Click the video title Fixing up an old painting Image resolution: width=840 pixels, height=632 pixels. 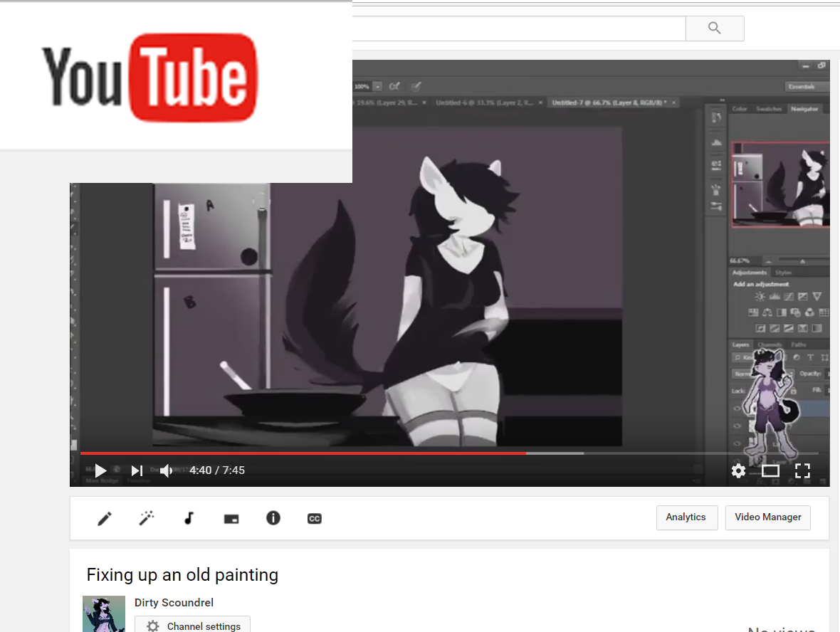(x=182, y=574)
